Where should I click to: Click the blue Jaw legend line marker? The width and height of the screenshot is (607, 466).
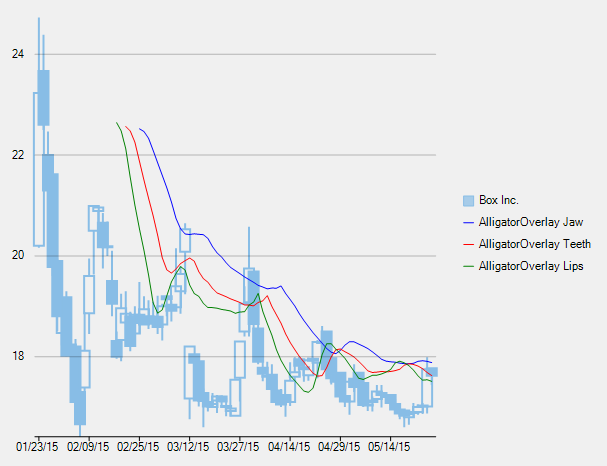click(x=469, y=222)
